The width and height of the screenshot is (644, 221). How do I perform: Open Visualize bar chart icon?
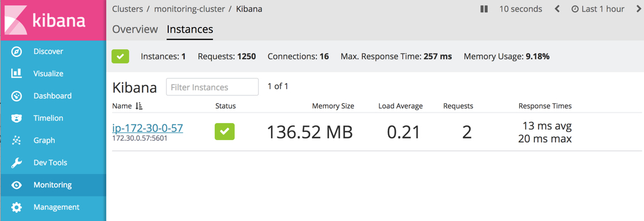click(16, 73)
